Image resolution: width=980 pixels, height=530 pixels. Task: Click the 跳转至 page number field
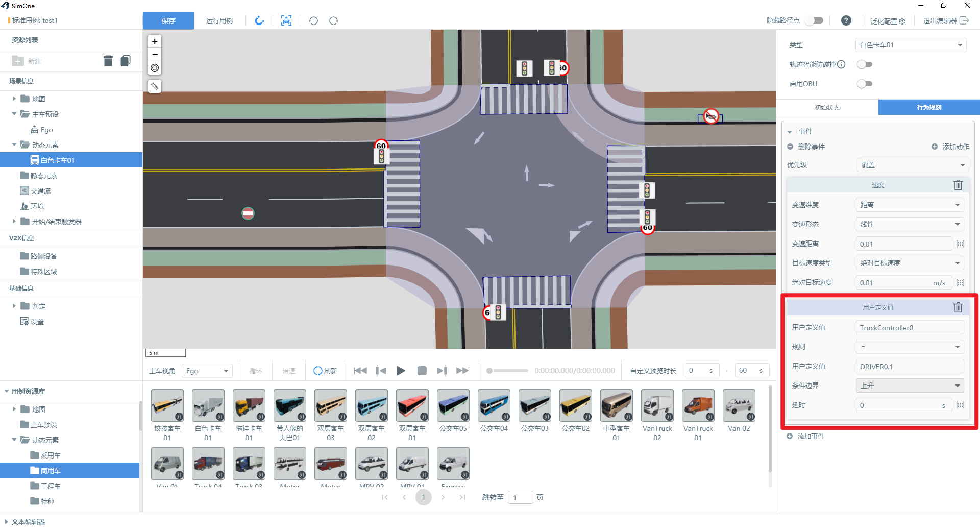click(x=521, y=497)
